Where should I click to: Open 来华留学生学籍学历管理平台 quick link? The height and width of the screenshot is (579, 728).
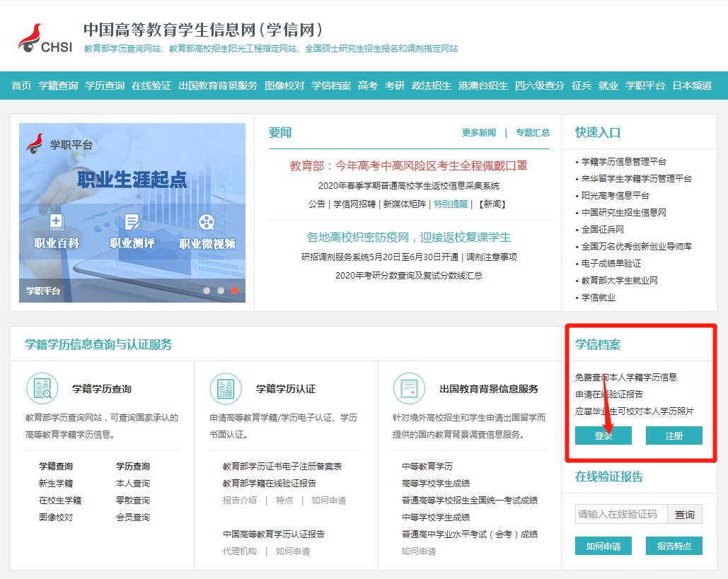pyautogui.click(x=637, y=179)
